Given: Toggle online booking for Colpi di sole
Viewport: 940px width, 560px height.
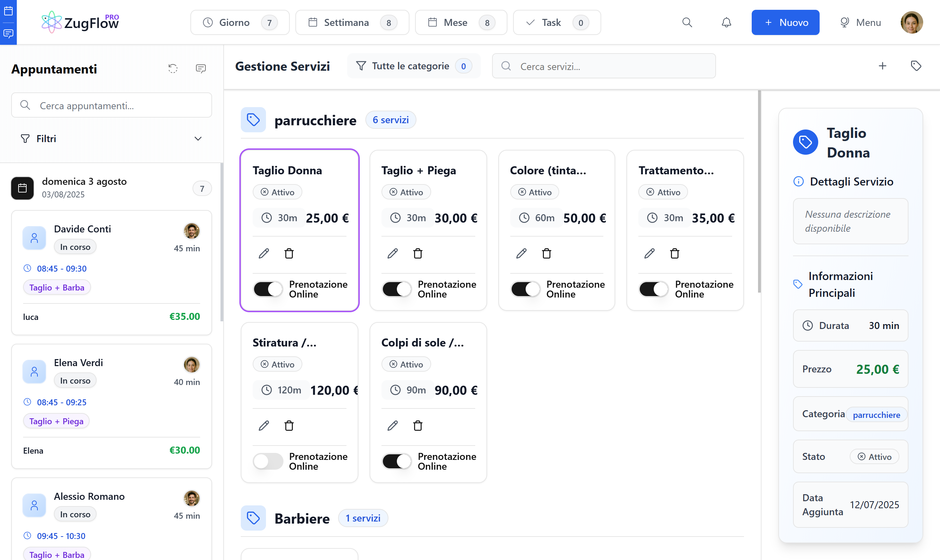Looking at the screenshot, I should [x=397, y=462].
